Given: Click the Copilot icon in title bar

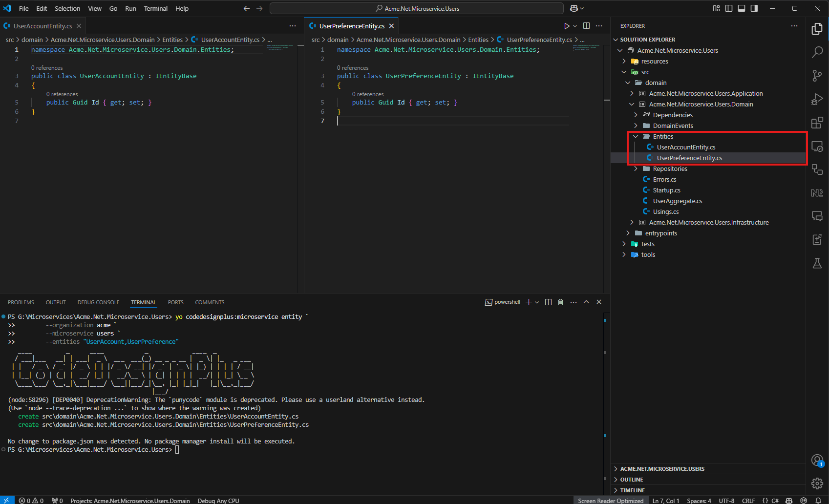Looking at the screenshot, I should pos(574,8).
